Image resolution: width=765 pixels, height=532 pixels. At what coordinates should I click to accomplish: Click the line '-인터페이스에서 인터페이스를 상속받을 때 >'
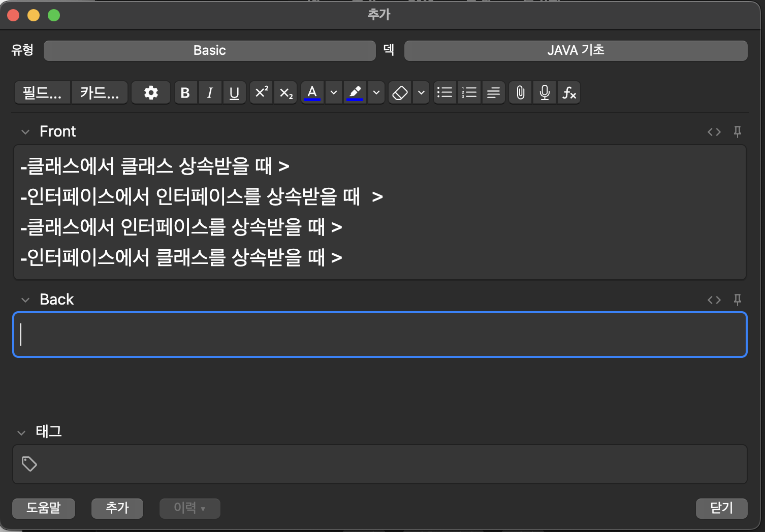tap(202, 196)
